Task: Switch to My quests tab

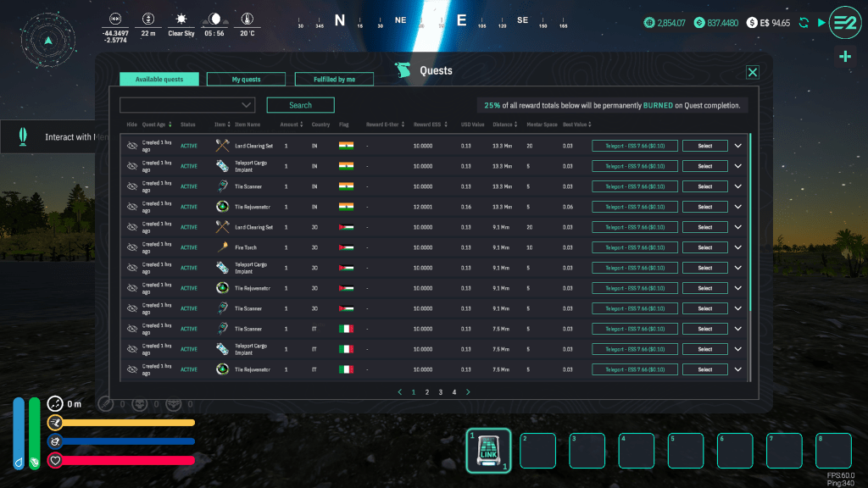Action: [246, 79]
